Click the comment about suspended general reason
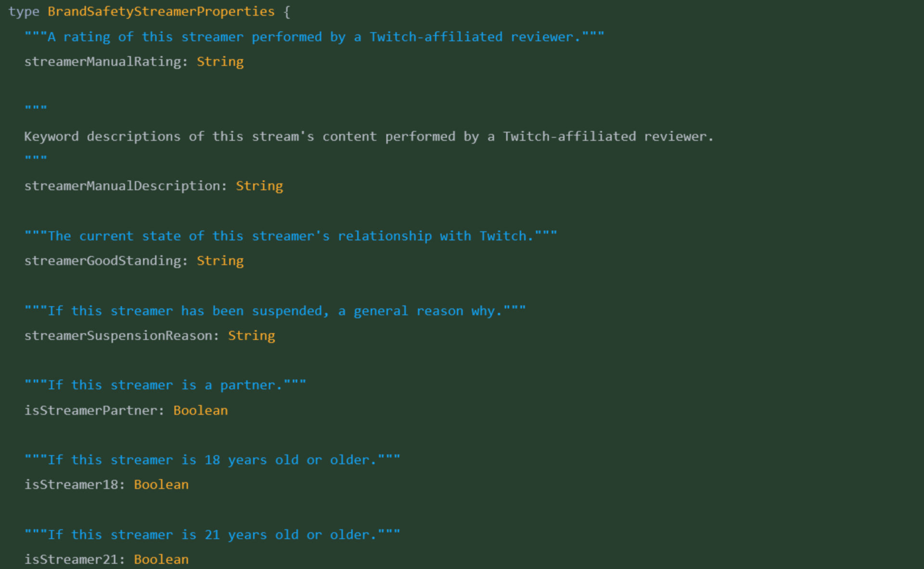 click(275, 311)
